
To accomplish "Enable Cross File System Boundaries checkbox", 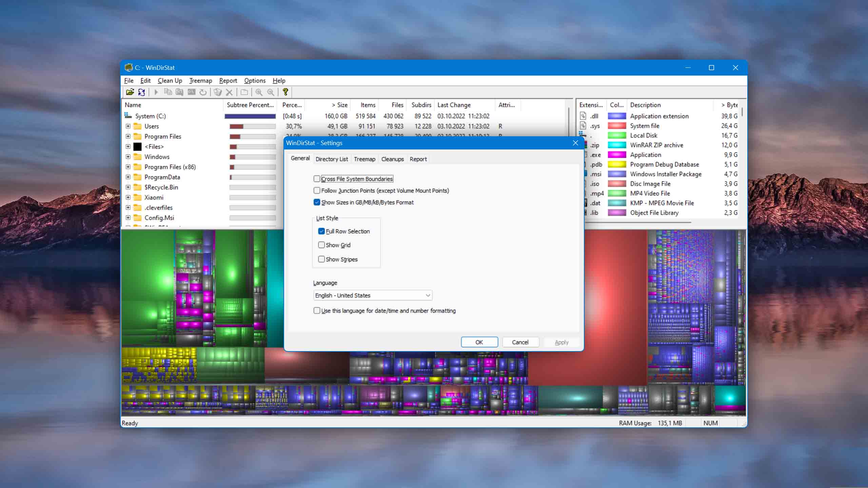I will (x=317, y=179).
